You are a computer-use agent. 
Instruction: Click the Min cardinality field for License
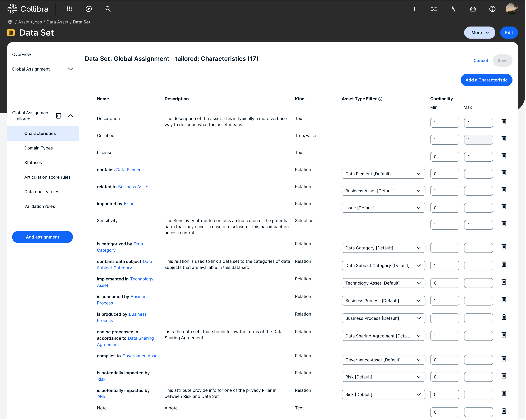[445, 157]
